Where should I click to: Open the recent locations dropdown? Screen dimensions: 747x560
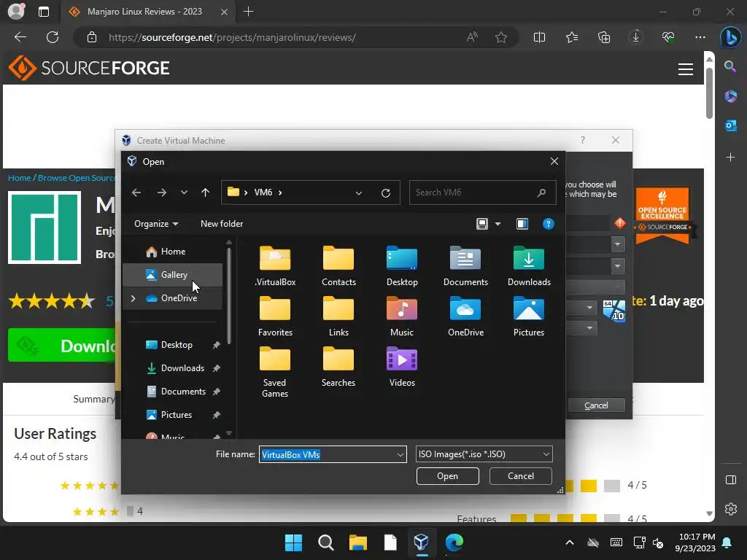tap(184, 192)
